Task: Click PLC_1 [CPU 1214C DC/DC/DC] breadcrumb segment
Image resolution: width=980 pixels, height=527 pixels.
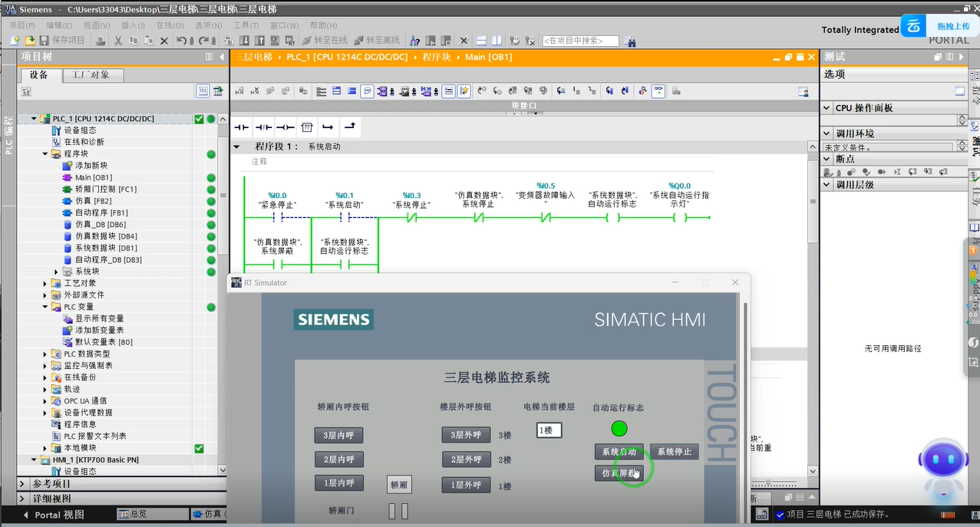Action: (347, 57)
